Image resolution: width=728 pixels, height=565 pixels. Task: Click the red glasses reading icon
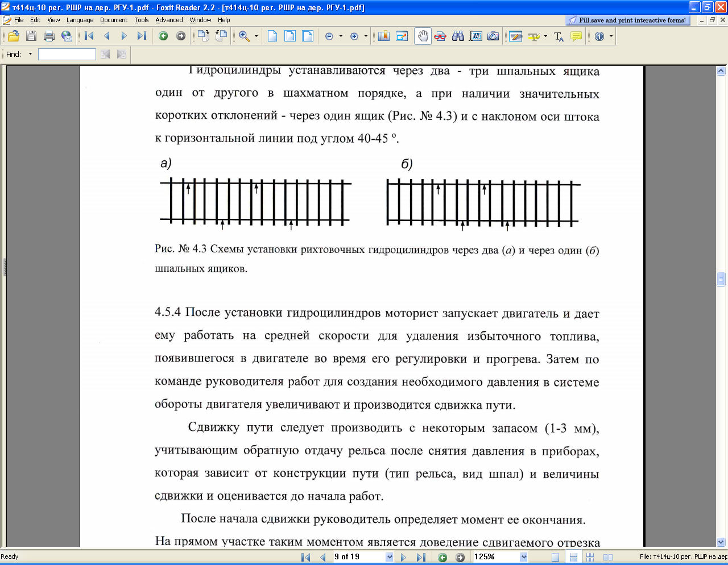coord(440,36)
